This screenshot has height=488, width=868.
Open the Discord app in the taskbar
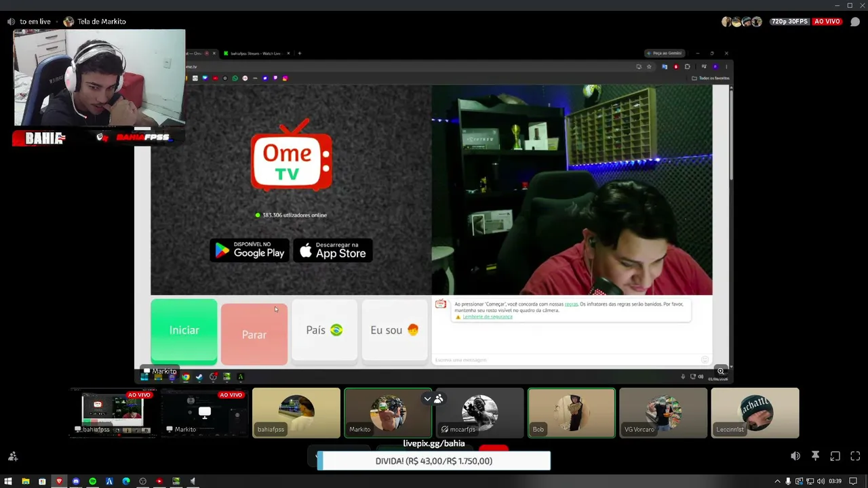click(76, 481)
